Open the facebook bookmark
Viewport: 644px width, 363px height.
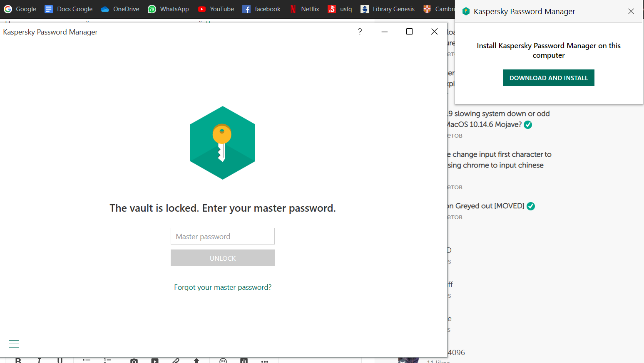tap(261, 9)
